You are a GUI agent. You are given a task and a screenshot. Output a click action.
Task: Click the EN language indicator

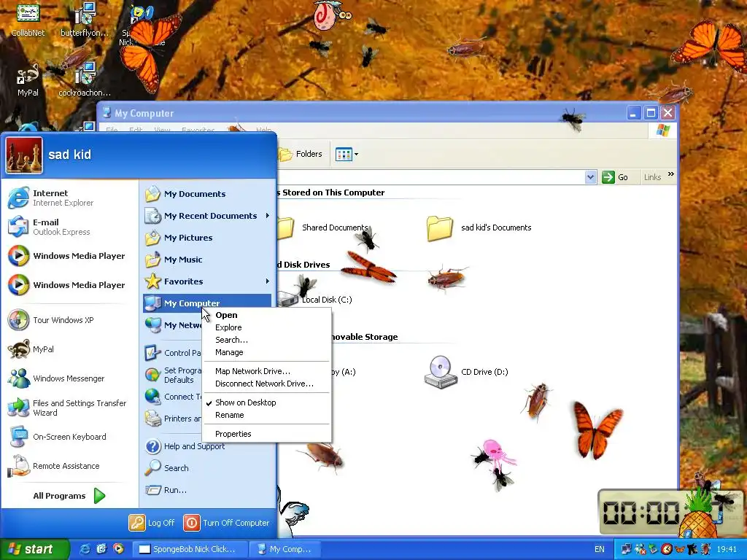(x=600, y=549)
